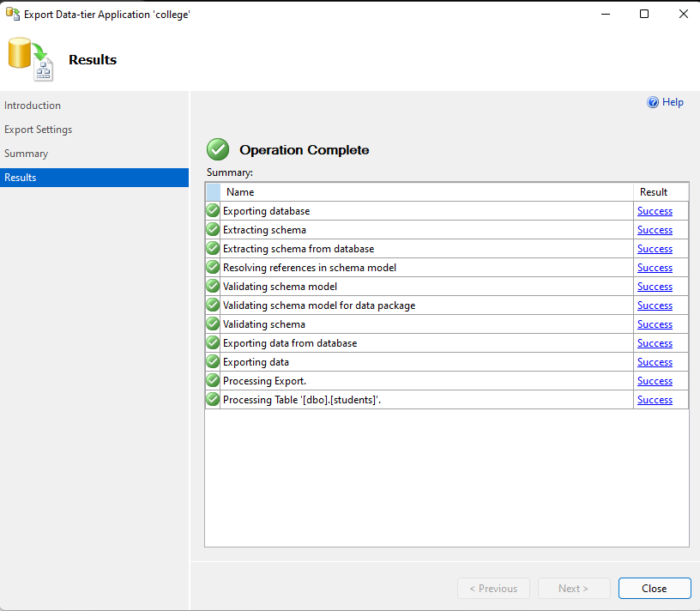Click the Previous button
The height and width of the screenshot is (611, 700).
(x=493, y=588)
